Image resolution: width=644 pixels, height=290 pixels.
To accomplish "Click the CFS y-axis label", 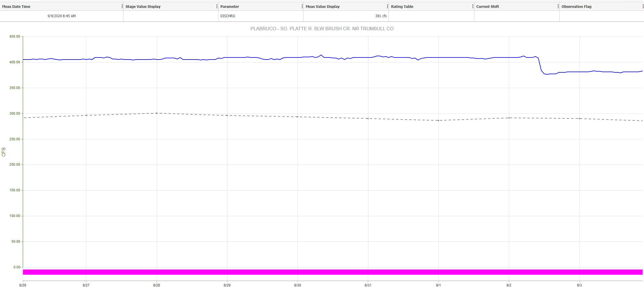I will pos(4,152).
